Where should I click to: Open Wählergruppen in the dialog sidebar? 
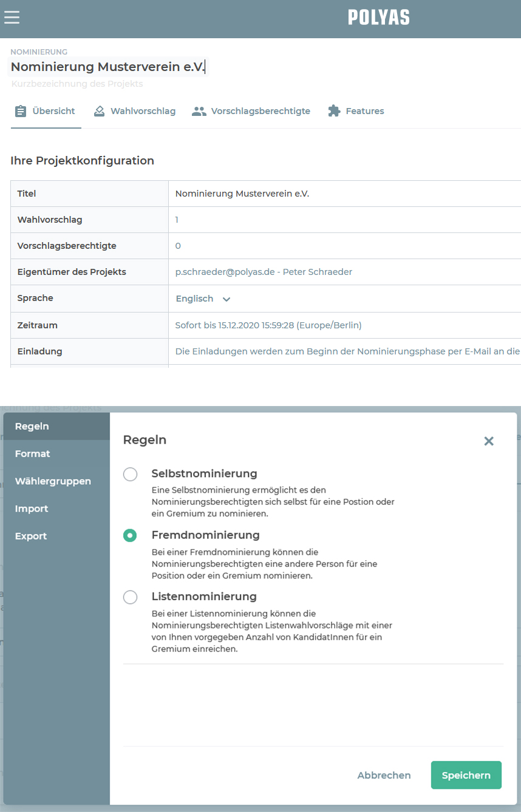56,481
